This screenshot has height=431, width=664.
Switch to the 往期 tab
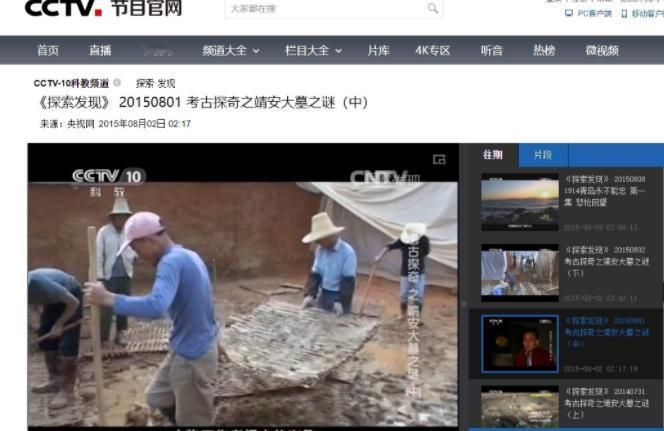(x=493, y=155)
